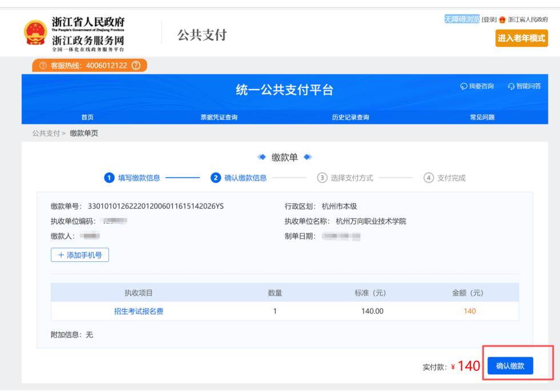560x392 pixels.
Task: Click the step 4 circle labeled 支付完成
Action: tap(429, 177)
